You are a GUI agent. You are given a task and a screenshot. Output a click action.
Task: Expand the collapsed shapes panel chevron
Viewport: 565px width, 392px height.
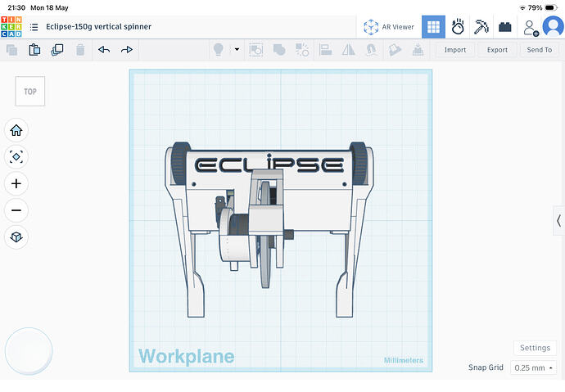(559, 221)
